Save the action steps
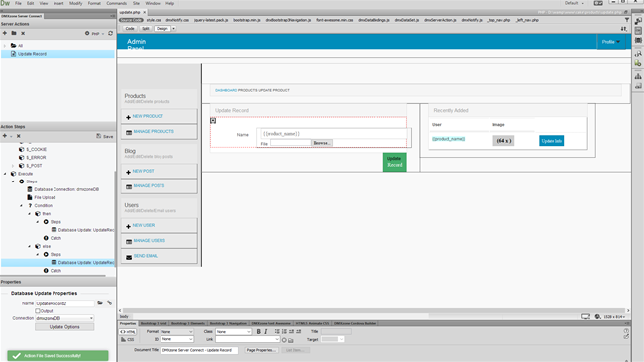Screen dimensions: 644x362 coord(105,136)
